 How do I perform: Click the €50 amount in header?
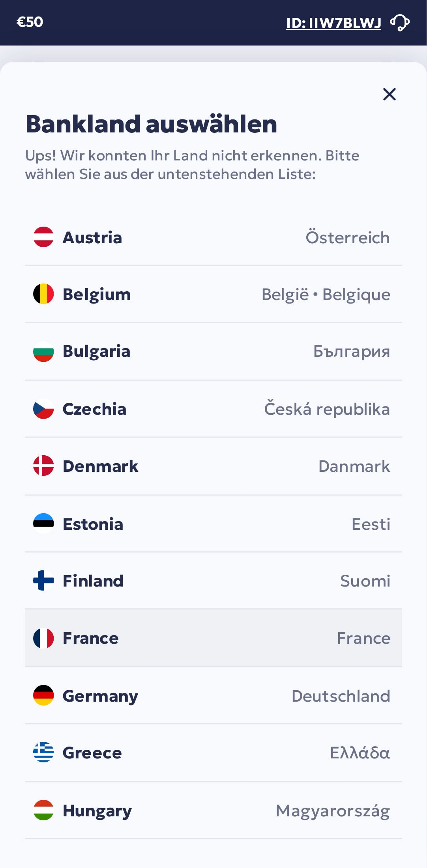[30, 22]
